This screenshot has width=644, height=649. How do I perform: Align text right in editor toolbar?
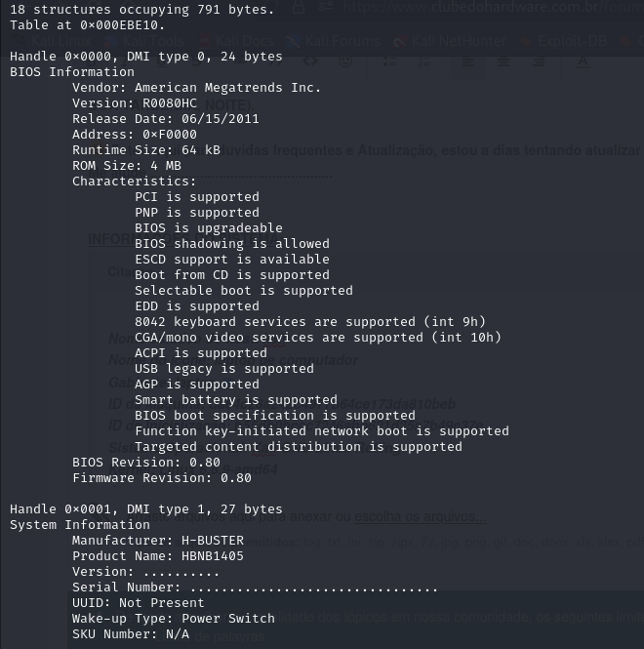539,61
